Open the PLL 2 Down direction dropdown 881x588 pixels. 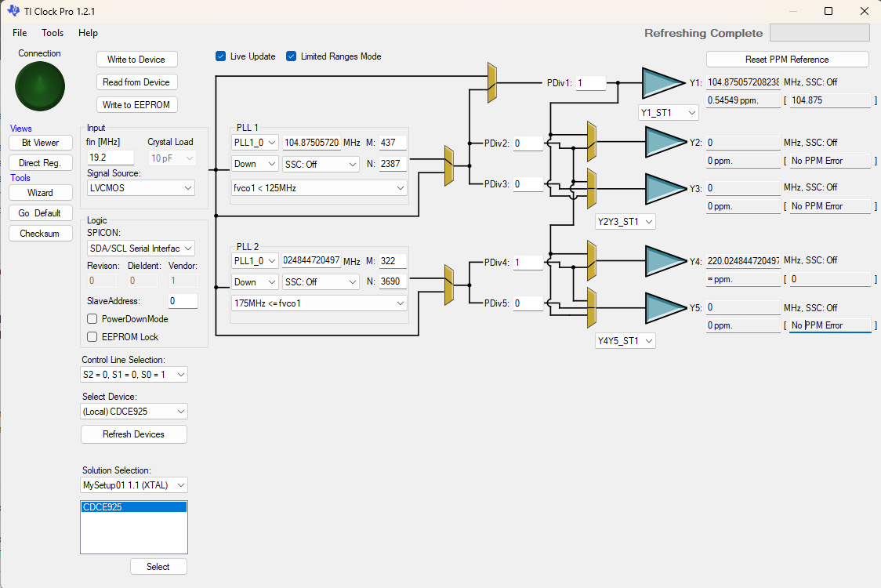click(255, 281)
